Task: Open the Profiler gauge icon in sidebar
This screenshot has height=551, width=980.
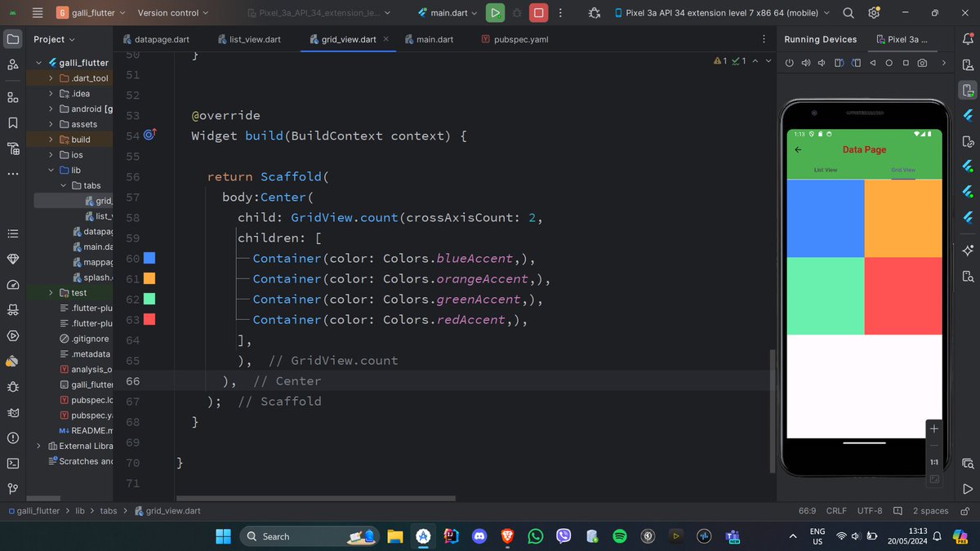Action: coord(13,285)
